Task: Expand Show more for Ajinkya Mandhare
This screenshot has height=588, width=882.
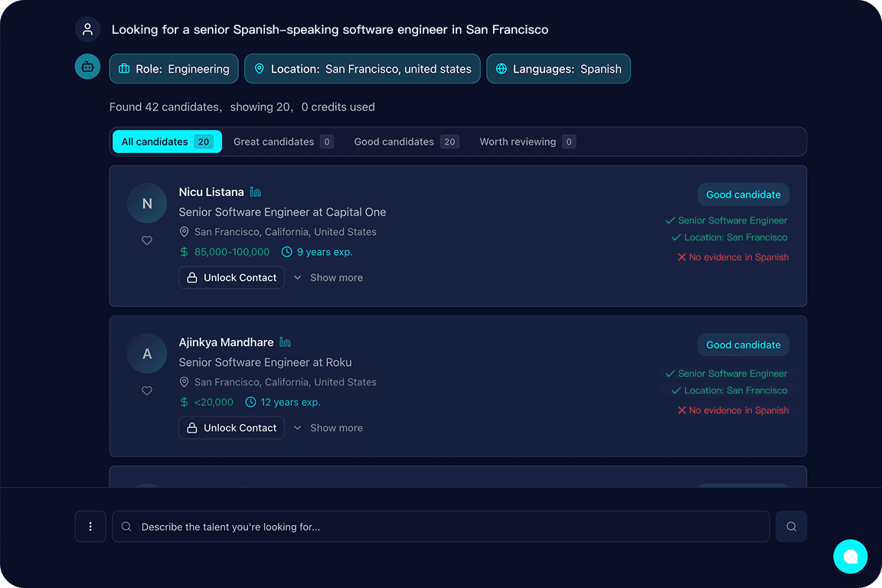Action: [x=328, y=428]
